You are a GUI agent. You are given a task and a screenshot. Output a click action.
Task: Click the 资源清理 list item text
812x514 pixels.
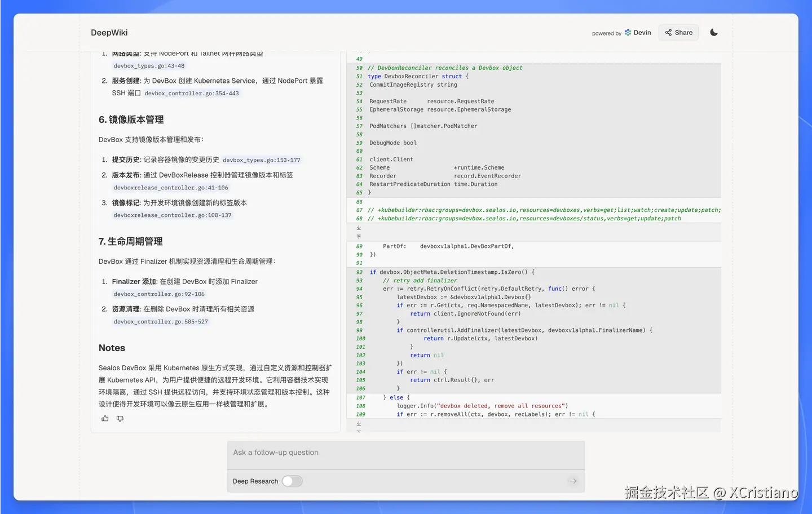point(183,309)
